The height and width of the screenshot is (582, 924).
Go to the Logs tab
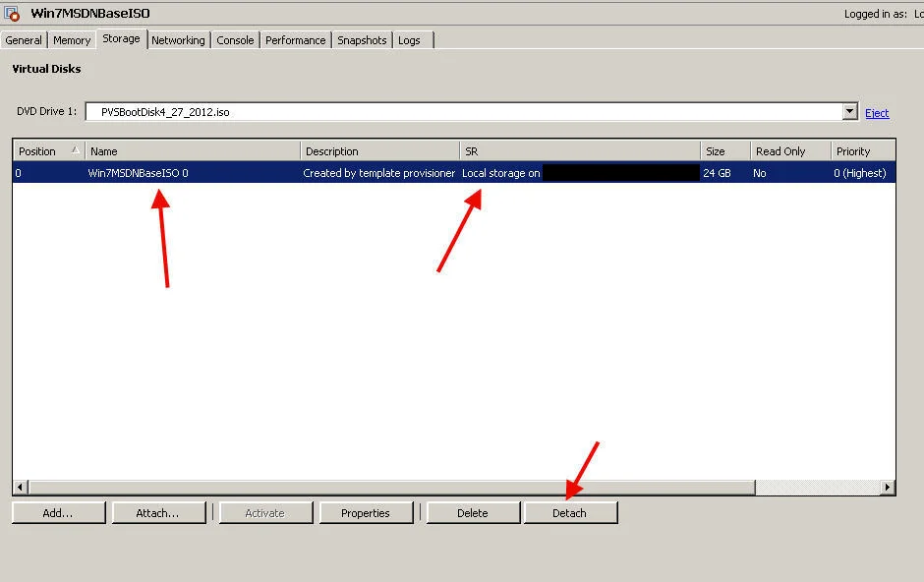tap(409, 40)
